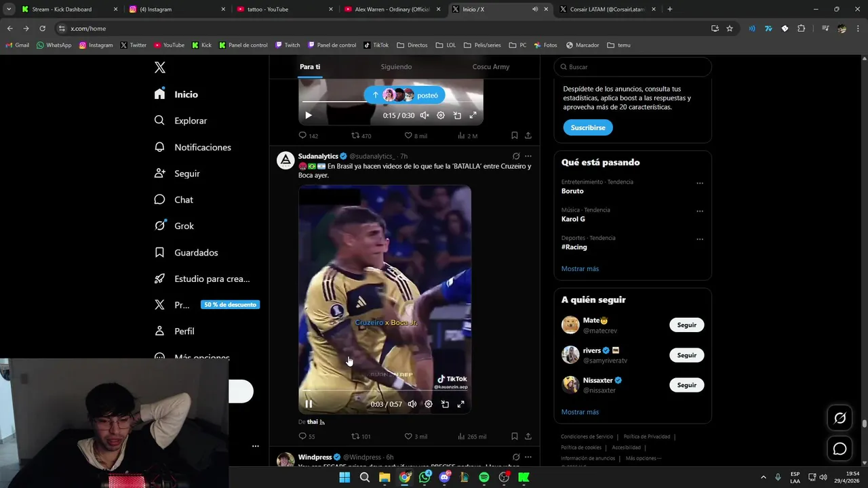Fullscreen the Cruzeiro x Boca video
The width and height of the screenshot is (868, 488).
(461, 404)
